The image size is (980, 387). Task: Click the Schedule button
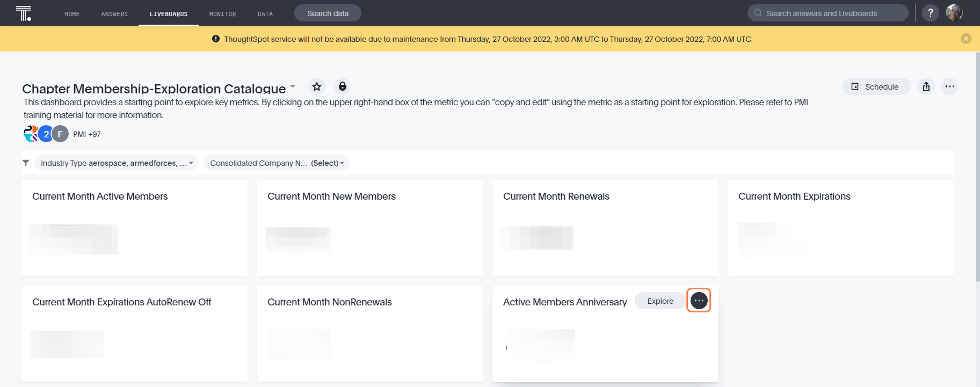coord(876,86)
